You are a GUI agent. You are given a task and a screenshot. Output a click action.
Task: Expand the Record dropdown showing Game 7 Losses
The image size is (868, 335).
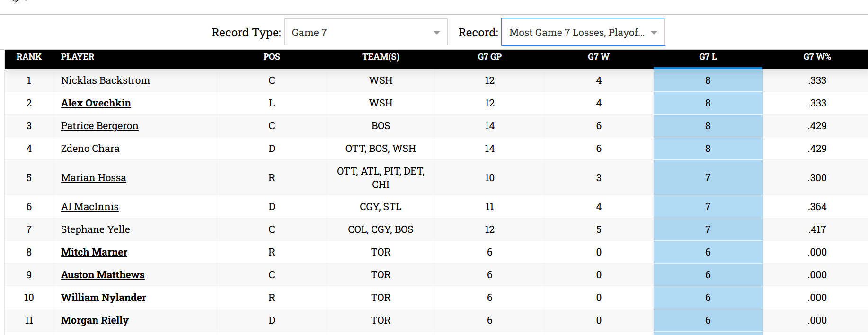(x=583, y=32)
